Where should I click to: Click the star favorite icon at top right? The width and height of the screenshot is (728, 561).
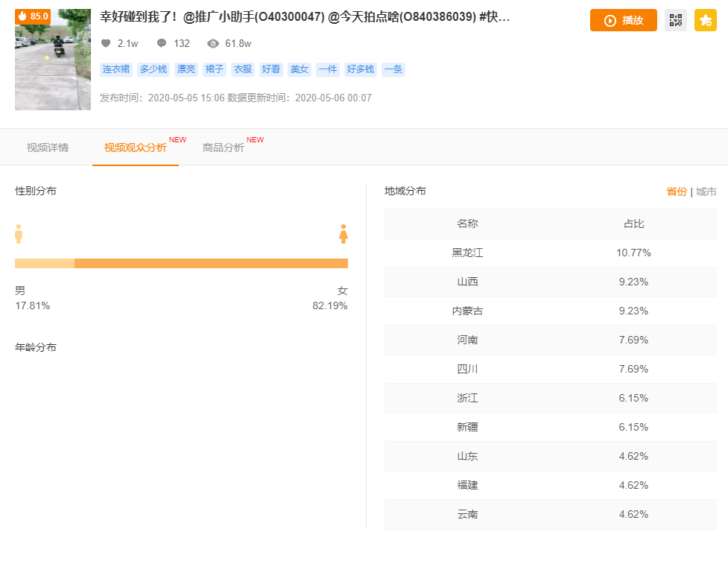(705, 20)
